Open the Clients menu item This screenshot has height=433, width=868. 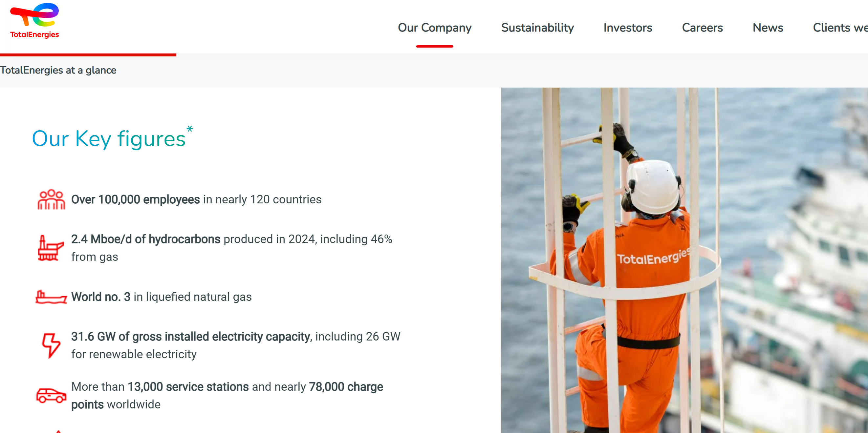point(839,28)
